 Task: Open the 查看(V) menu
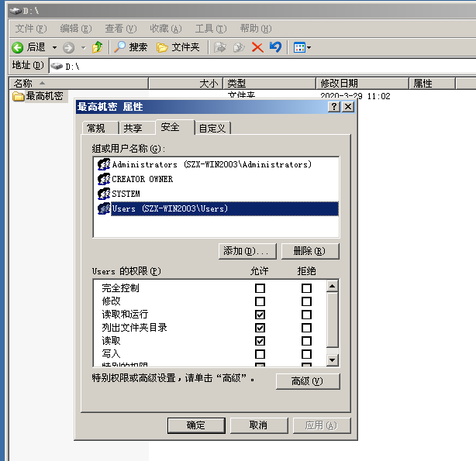pyautogui.click(x=120, y=29)
